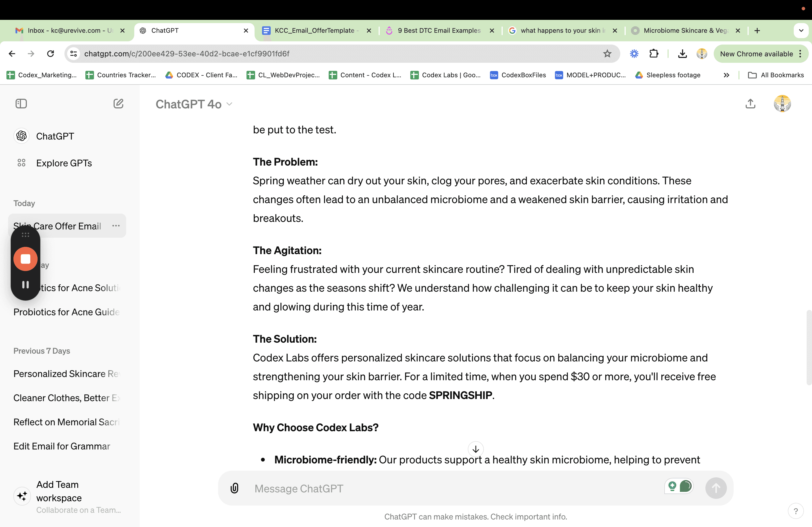
Task: Switch to the Inbox Gmail tab
Action: click(71, 30)
